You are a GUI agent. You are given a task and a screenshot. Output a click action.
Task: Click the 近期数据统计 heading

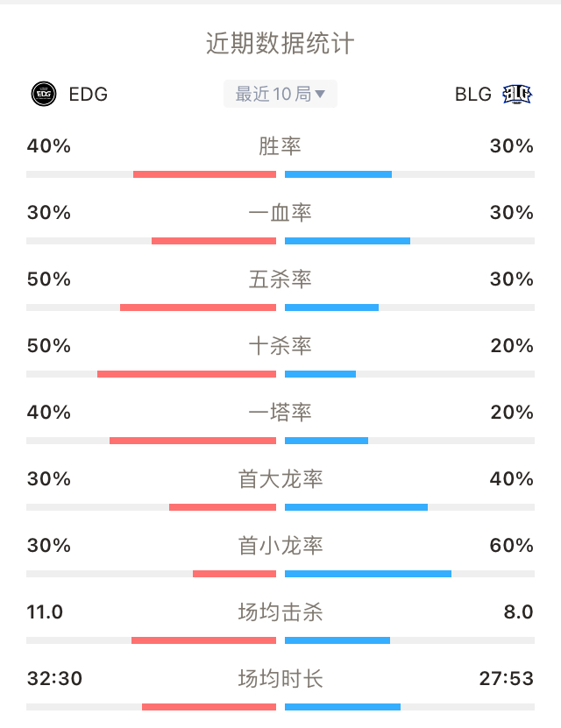tap(280, 44)
